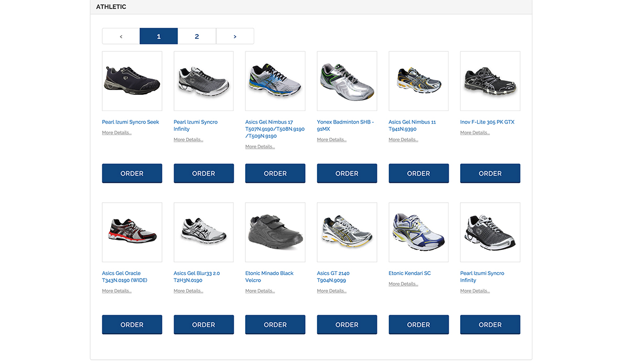Click More Details under Etonic Minado Black Velcro

(259, 291)
